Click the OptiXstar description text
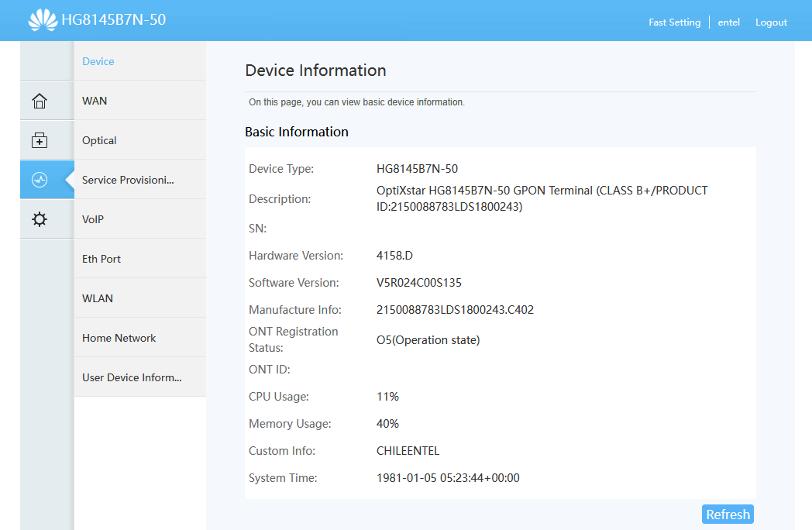The width and height of the screenshot is (812, 530). [x=542, y=198]
